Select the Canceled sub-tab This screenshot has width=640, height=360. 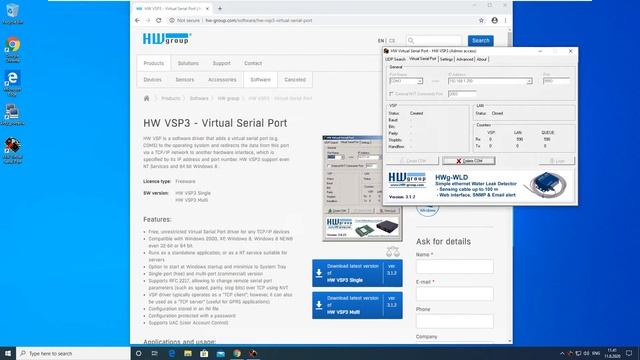[295, 80]
